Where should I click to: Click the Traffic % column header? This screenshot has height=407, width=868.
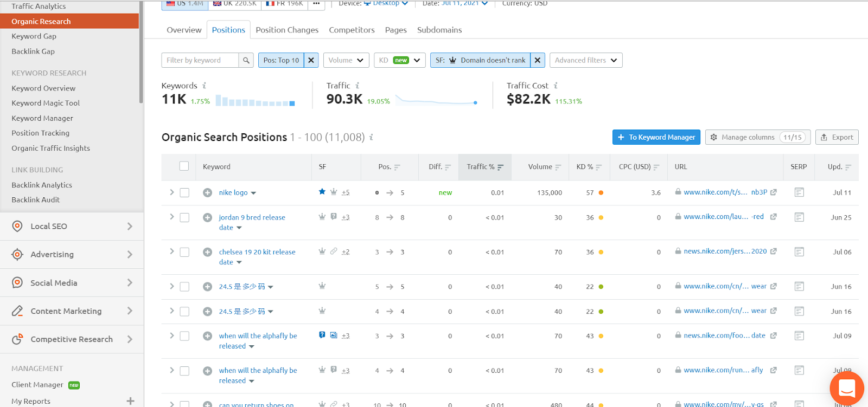tap(485, 167)
